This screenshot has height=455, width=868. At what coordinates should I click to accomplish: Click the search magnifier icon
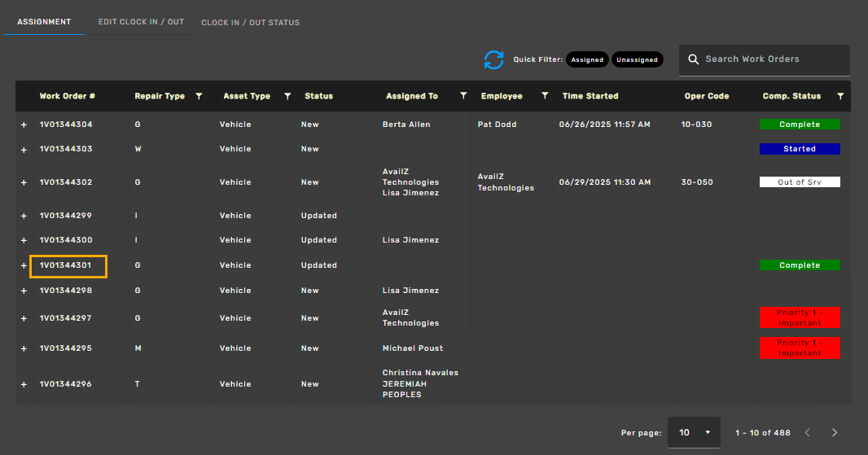point(694,59)
